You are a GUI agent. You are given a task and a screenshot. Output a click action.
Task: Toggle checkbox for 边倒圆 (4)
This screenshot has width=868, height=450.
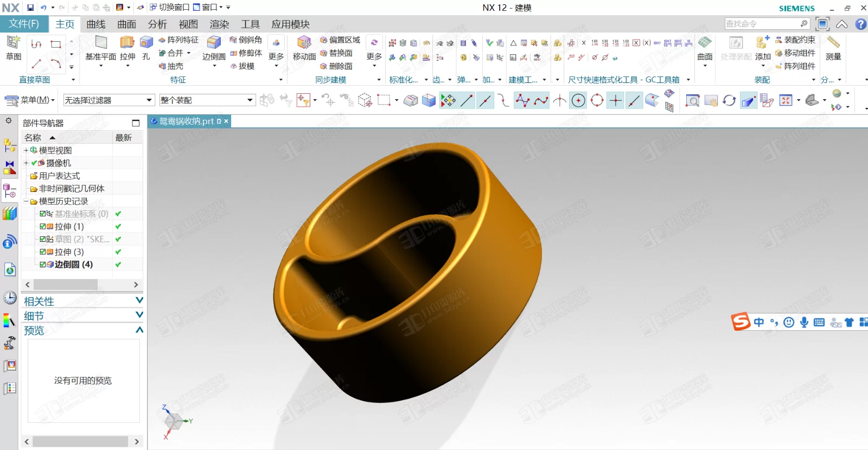click(43, 265)
